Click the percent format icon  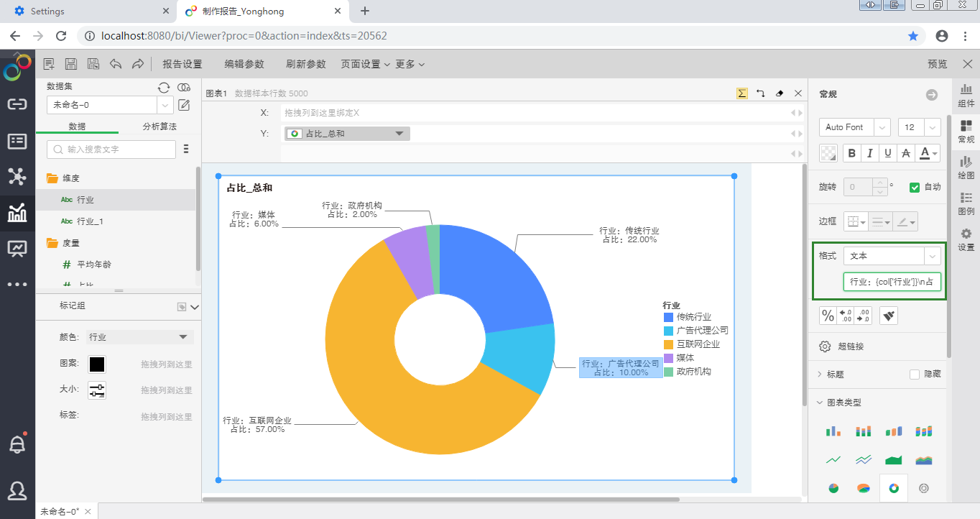(x=828, y=316)
